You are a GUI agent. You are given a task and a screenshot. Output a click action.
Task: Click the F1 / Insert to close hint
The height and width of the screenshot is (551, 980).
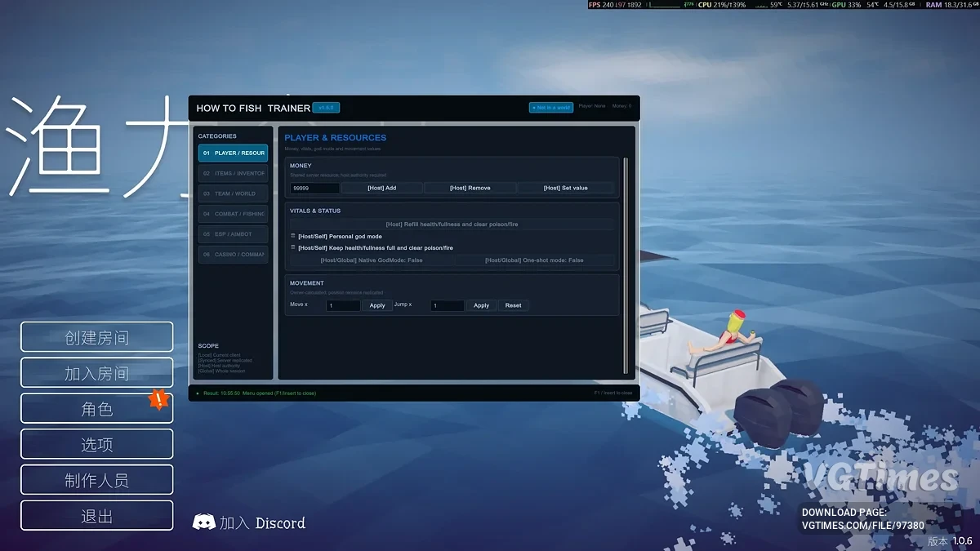(x=613, y=393)
